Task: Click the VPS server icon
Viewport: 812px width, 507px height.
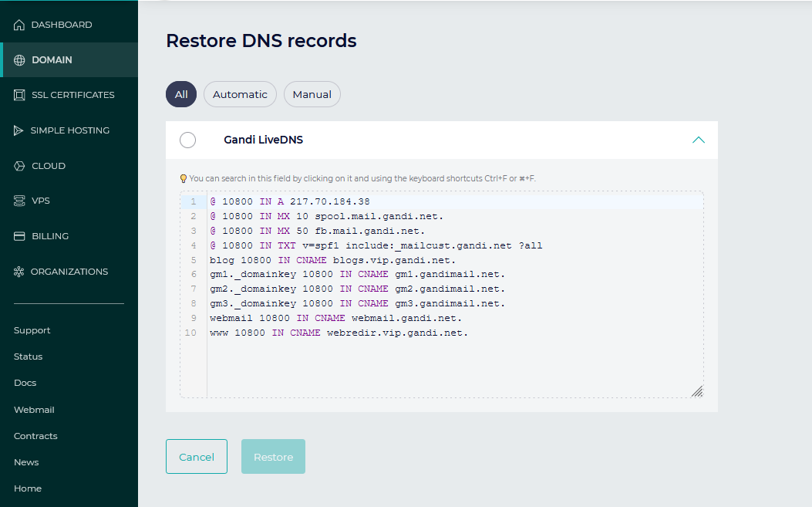Action: point(19,201)
